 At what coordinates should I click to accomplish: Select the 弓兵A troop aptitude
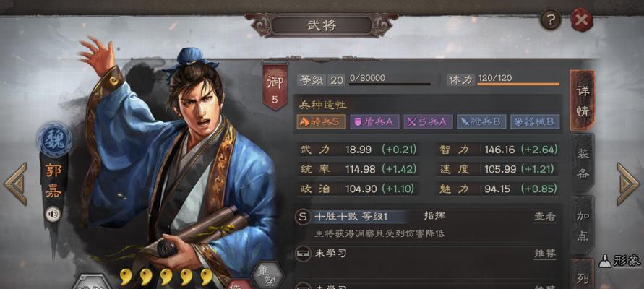point(428,122)
